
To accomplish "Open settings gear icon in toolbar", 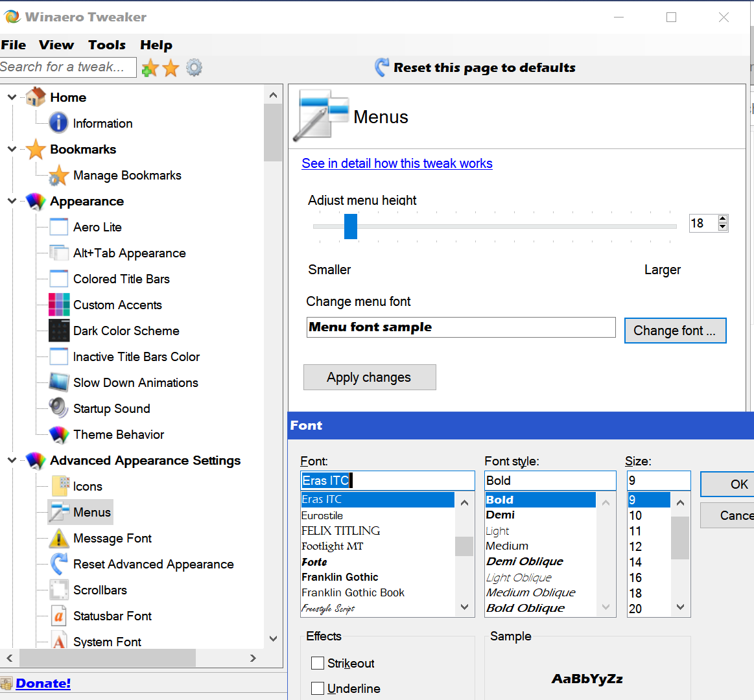I will pos(194,67).
